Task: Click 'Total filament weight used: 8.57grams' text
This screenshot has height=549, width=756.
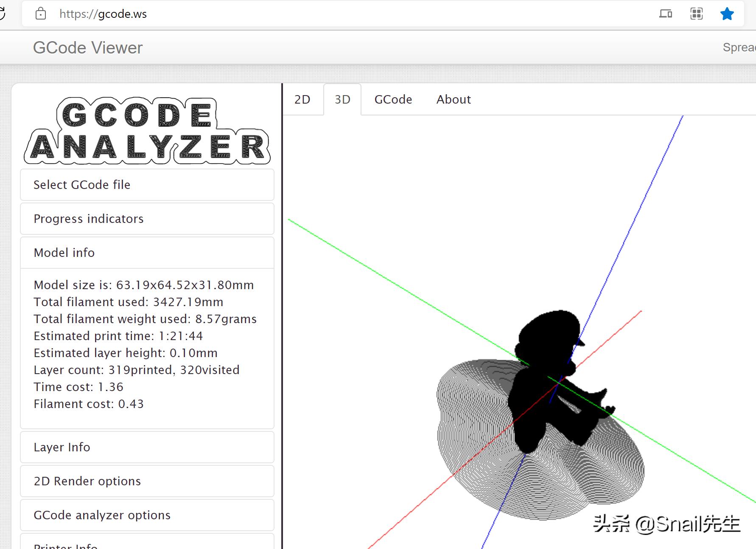Action: pos(145,319)
